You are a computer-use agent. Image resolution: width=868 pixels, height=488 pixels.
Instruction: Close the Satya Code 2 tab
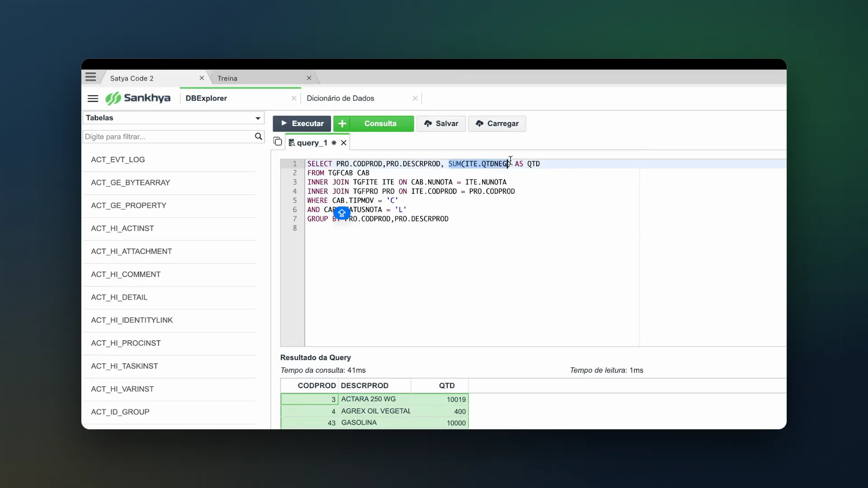point(202,78)
